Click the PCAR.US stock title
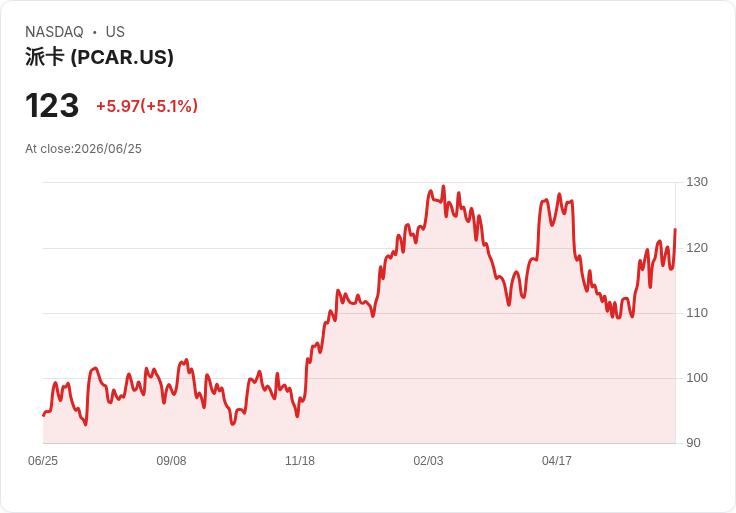 pyautogui.click(x=99, y=57)
